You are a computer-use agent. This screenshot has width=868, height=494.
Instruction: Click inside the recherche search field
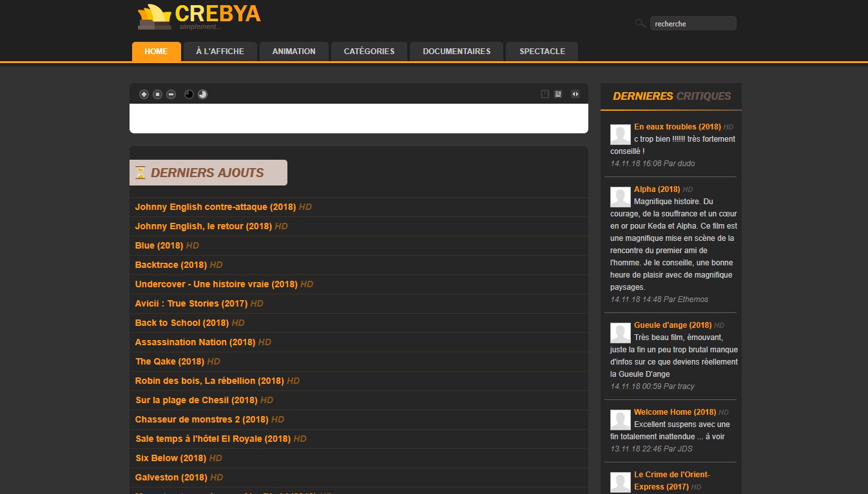(x=693, y=23)
